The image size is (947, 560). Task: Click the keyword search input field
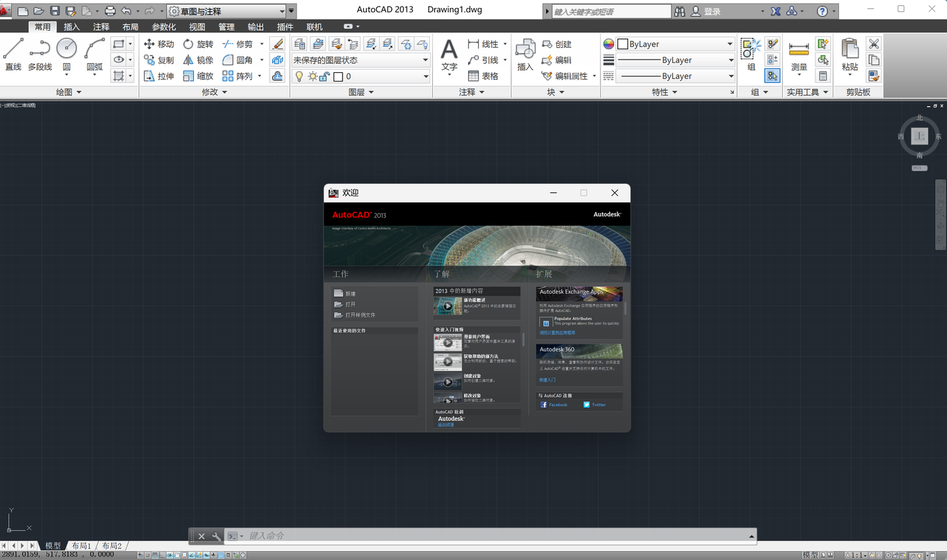pyautogui.click(x=611, y=11)
